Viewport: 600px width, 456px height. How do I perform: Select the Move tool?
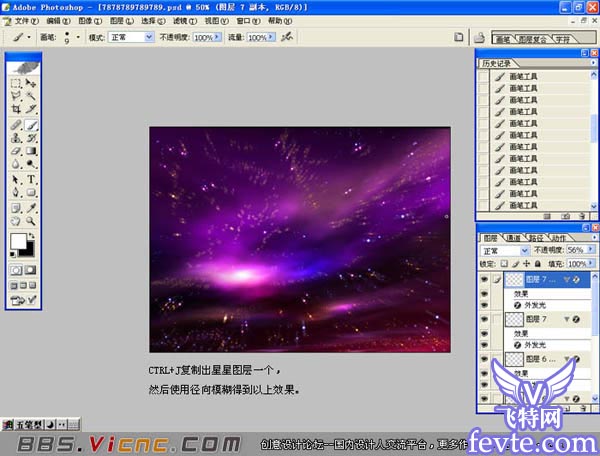tap(31, 83)
